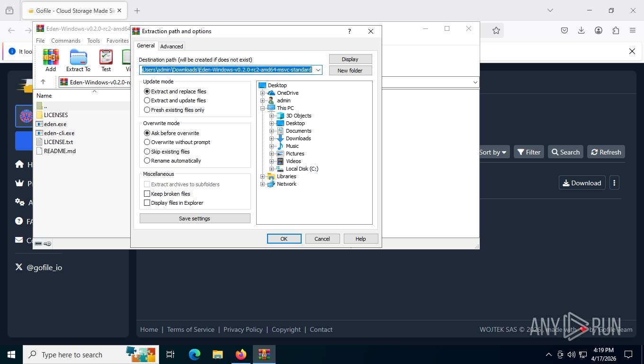
Task: Expand Network tree node
Action: pos(263,184)
